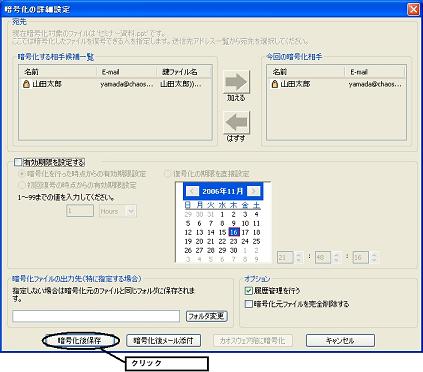The image size is (423, 372).
Task: Click 山田太郎))... key file name cell
Action: click(181, 84)
